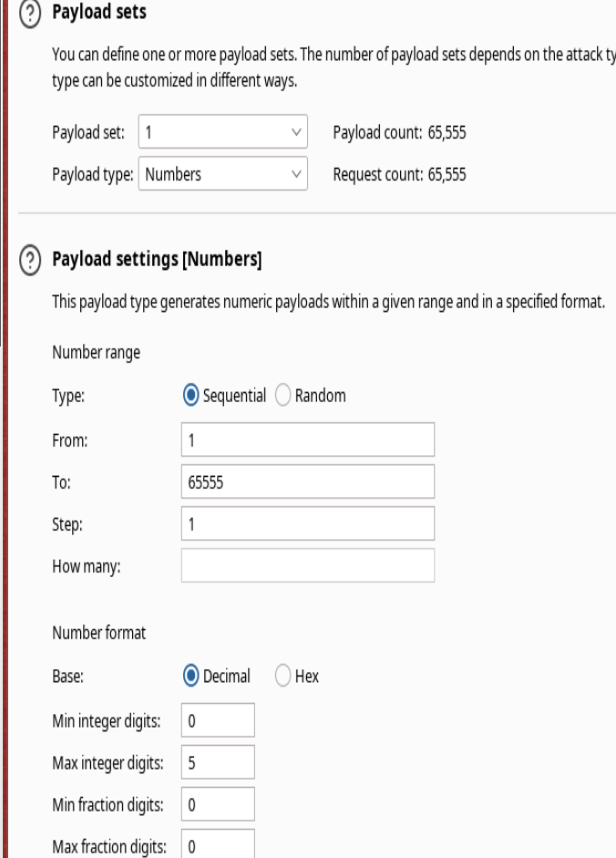This screenshot has width=616, height=858.
Task: Select the Step input field
Action: [307, 523]
